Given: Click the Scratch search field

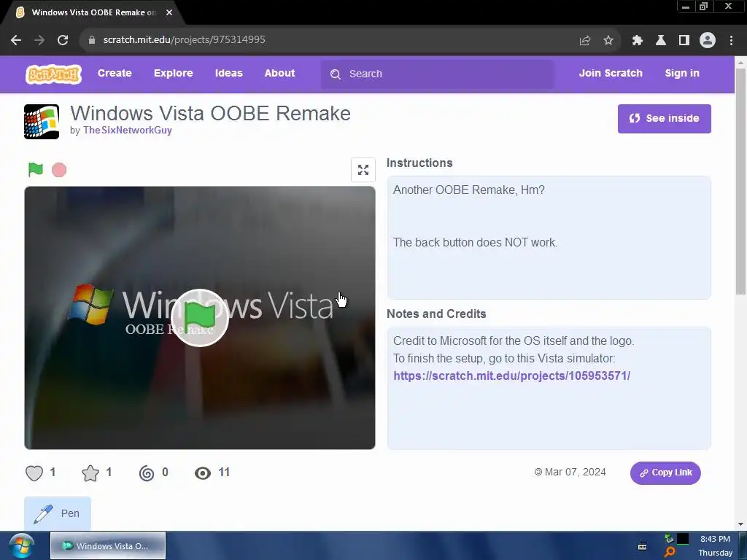Looking at the screenshot, I should coord(438,74).
